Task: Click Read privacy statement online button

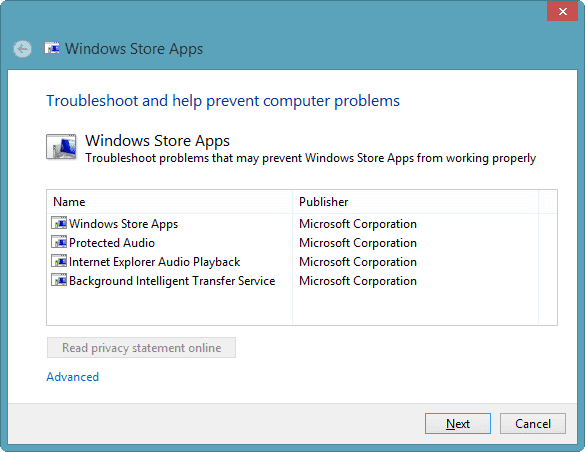Action: pyautogui.click(x=141, y=348)
